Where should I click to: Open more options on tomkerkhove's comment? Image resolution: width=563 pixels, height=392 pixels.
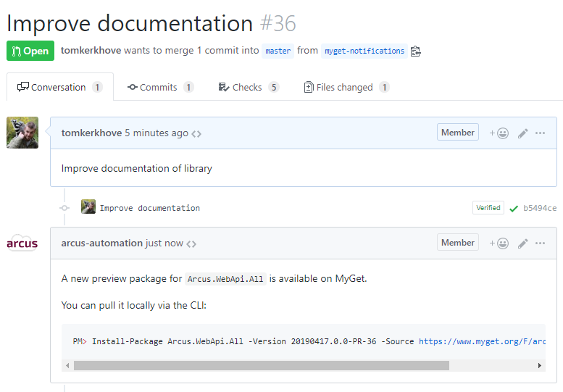[x=540, y=133]
